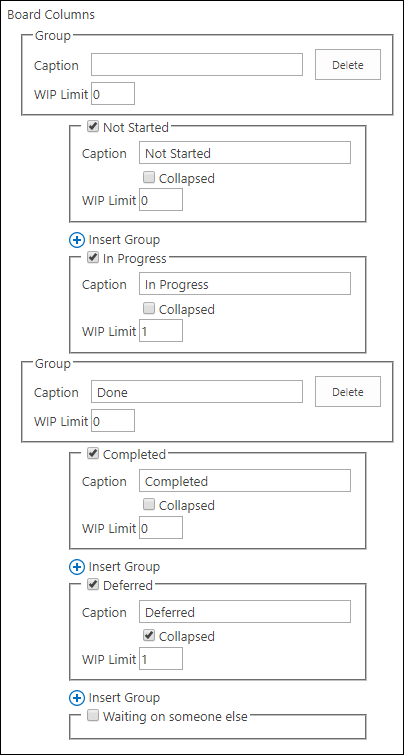The image size is (404, 755).
Task: Uncheck the Not Started column checkbox
Action: (93, 127)
